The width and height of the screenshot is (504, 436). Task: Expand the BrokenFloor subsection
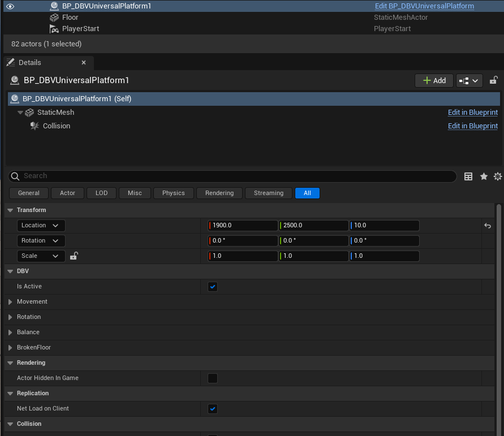point(10,348)
